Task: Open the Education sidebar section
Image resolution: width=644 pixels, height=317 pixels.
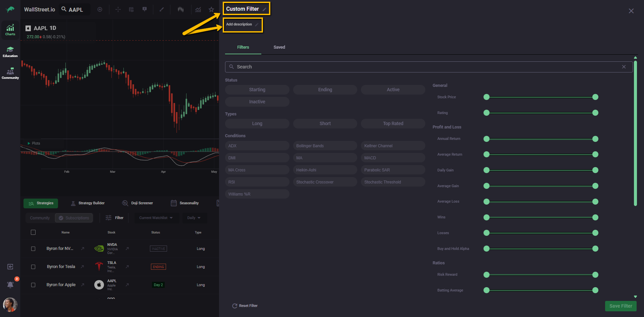Action: (10, 52)
